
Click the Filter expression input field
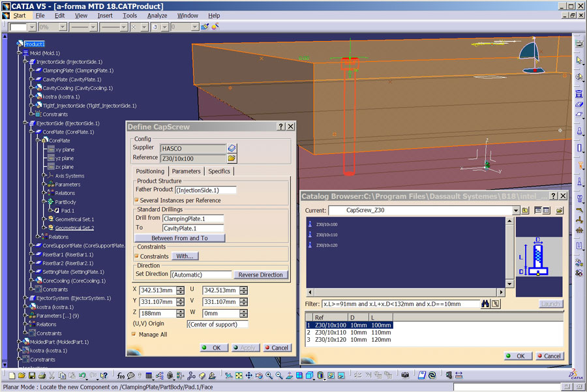400,304
